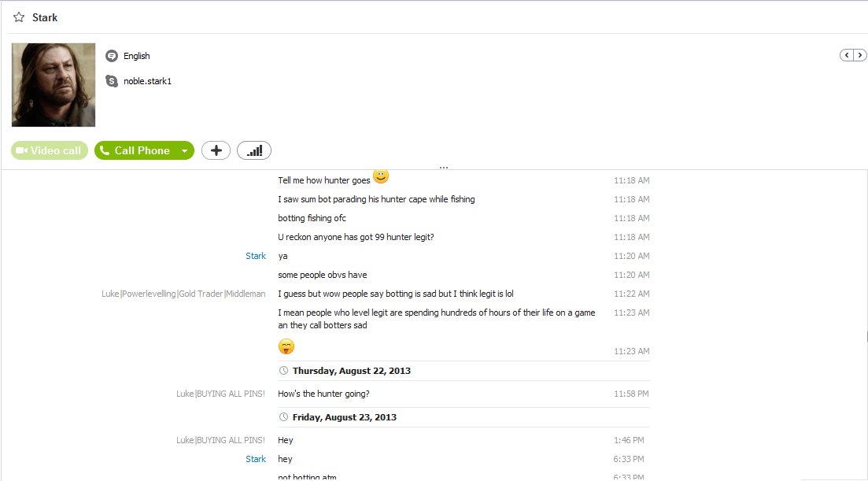Open the Call Phone dropdown arrow
Viewport: 868px width, 481px height.
click(185, 150)
